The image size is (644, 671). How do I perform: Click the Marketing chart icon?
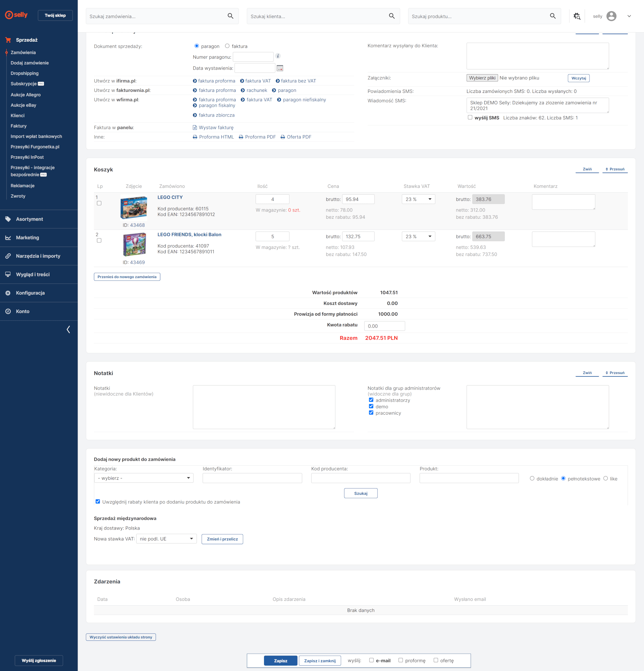click(x=8, y=238)
